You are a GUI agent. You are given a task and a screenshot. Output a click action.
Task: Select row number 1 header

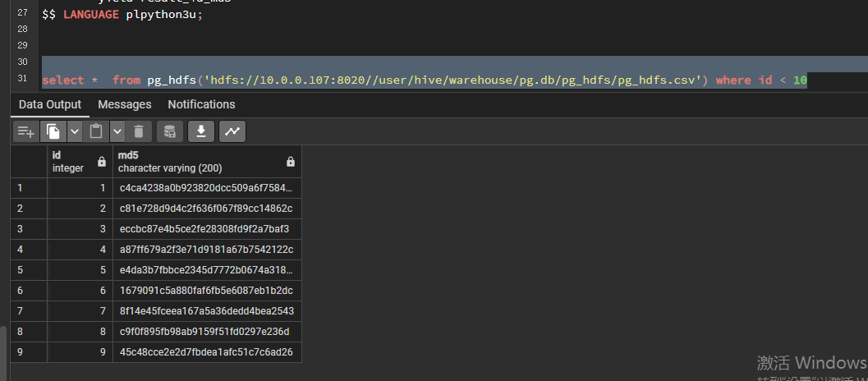point(29,188)
